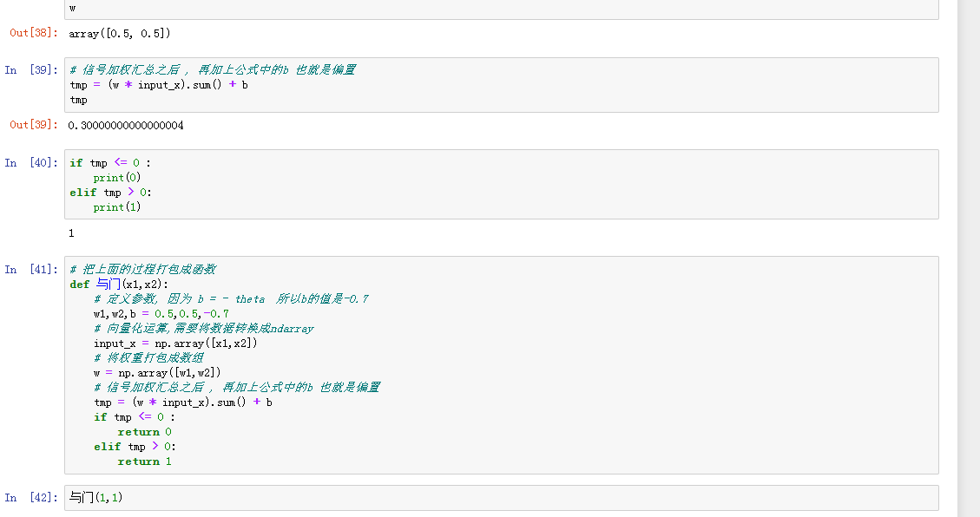This screenshot has height=517, width=980.
Task: Click the In [42] prompt label
Action: click(x=30, y=497)
